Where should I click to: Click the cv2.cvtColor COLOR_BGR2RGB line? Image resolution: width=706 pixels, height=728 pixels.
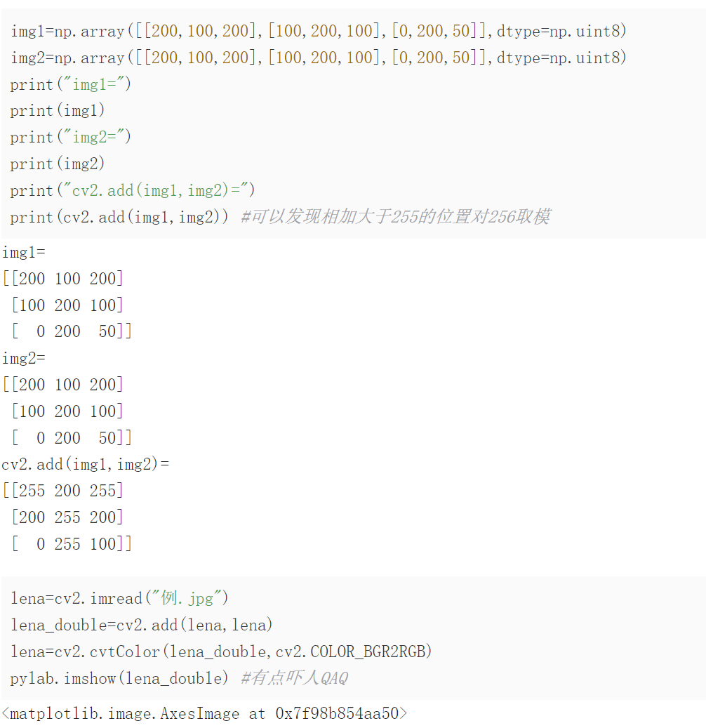[222, 651]
